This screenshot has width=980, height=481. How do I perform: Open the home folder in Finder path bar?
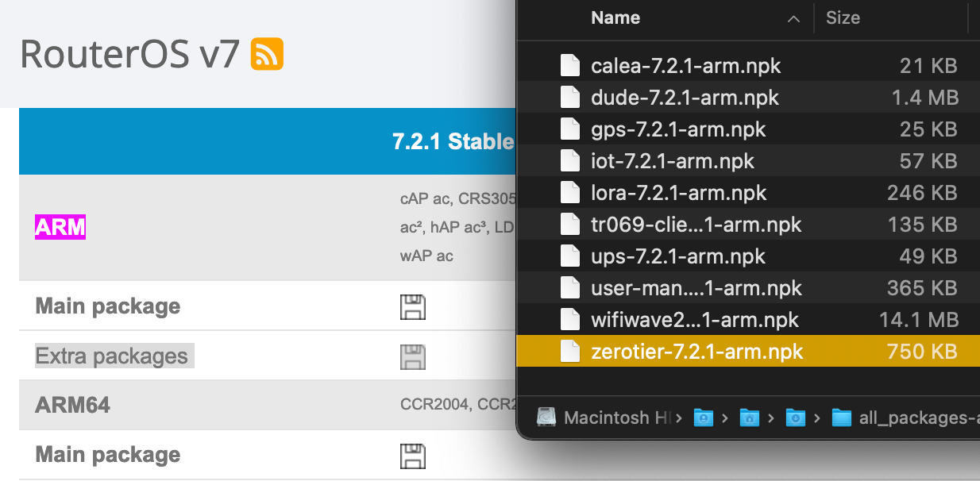point(750,418)
